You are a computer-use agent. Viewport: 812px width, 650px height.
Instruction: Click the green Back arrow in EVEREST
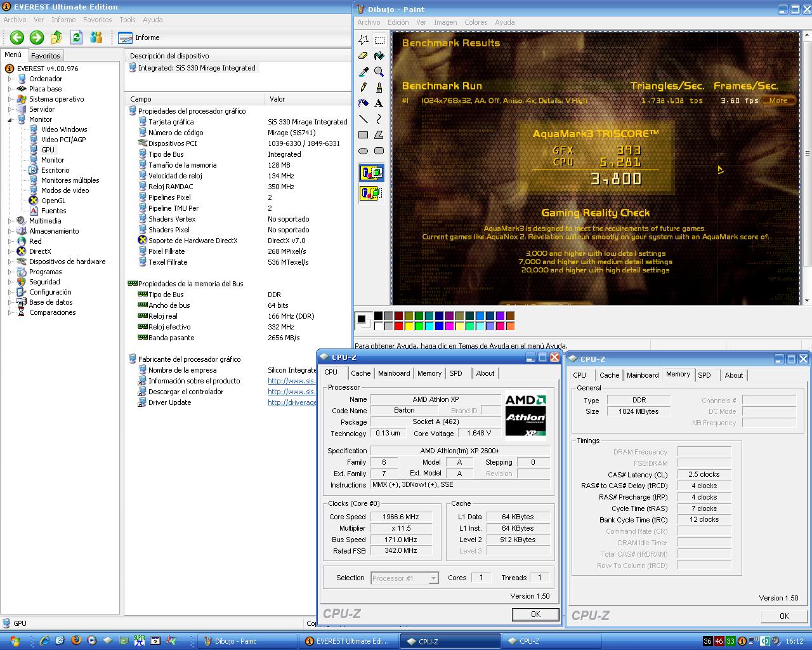pos(17,37)
